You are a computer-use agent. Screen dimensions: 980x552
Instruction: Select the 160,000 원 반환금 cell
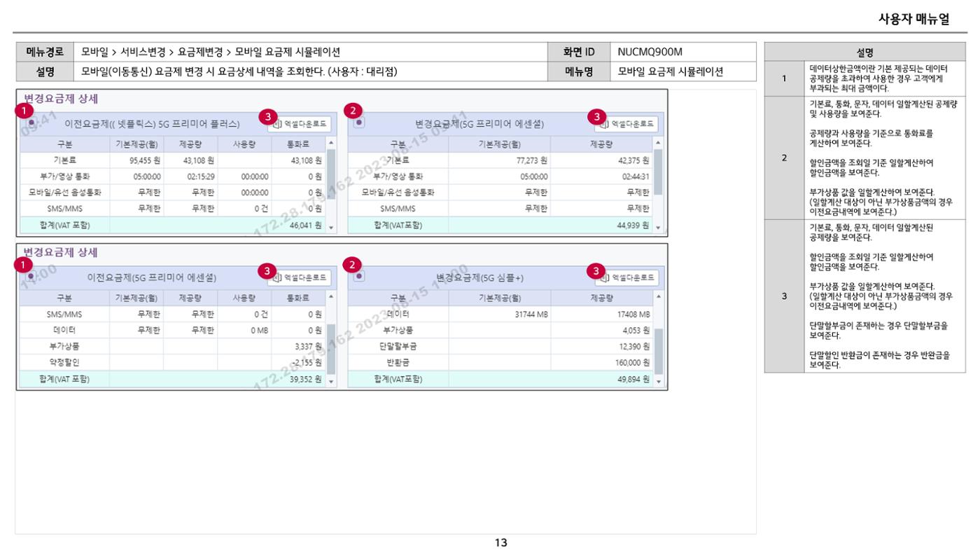click(x=602, y=363)
